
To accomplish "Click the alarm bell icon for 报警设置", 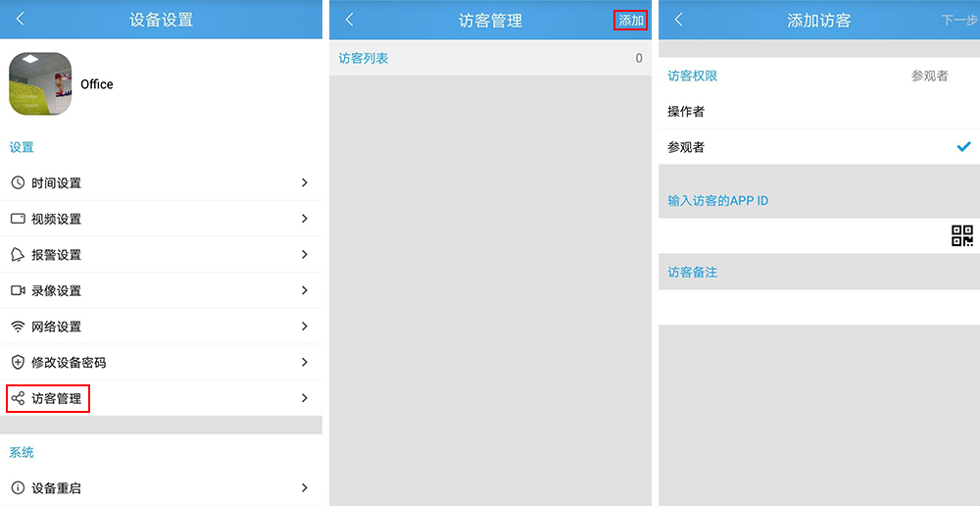I will (18, 255).
